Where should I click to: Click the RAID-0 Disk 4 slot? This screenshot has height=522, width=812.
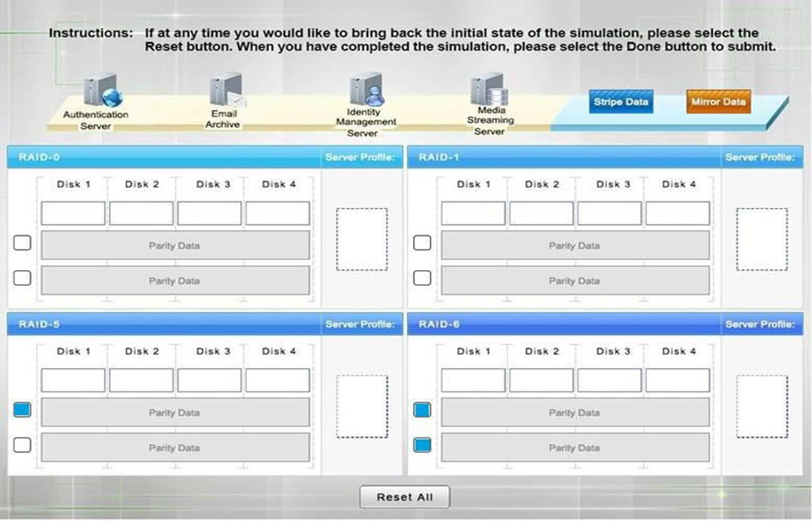pos(277,213)
